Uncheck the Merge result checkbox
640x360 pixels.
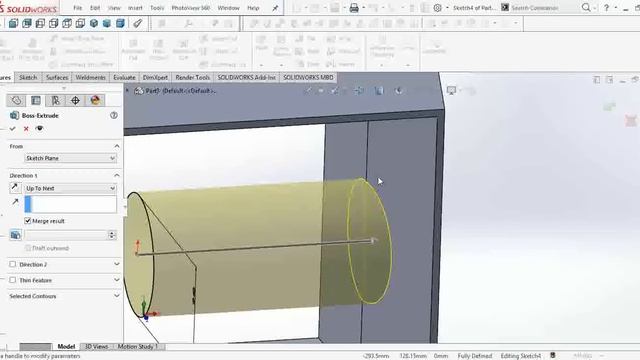(x=28, y=221)
